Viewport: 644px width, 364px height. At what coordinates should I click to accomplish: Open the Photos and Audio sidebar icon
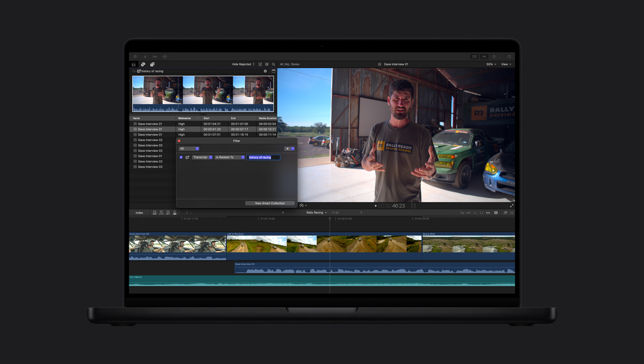pos(144,64)
